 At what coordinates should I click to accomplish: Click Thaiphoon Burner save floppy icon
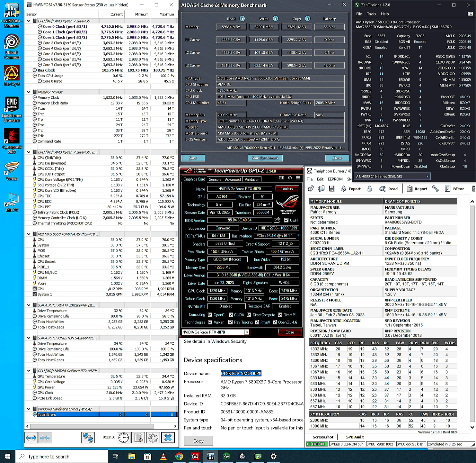pos(332,189)
